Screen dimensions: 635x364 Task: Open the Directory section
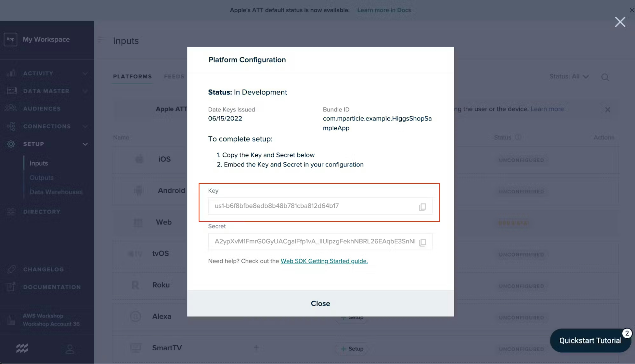(x=42, y=211)
